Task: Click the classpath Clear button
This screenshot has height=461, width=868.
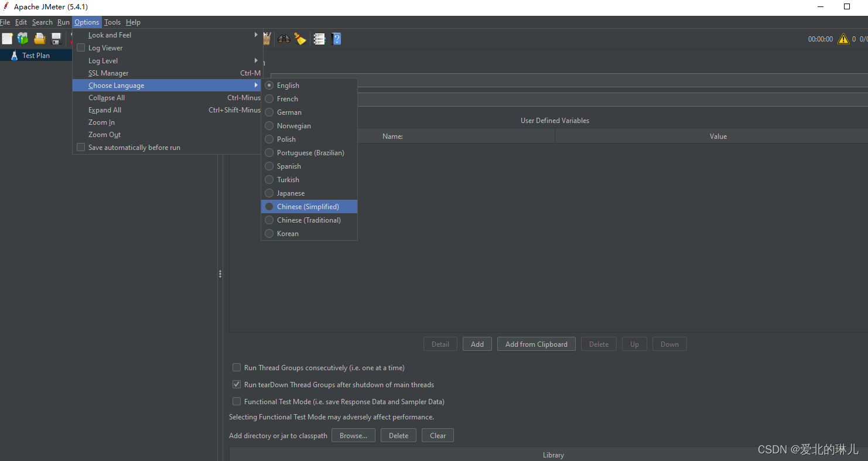Action: pos(438,435)
